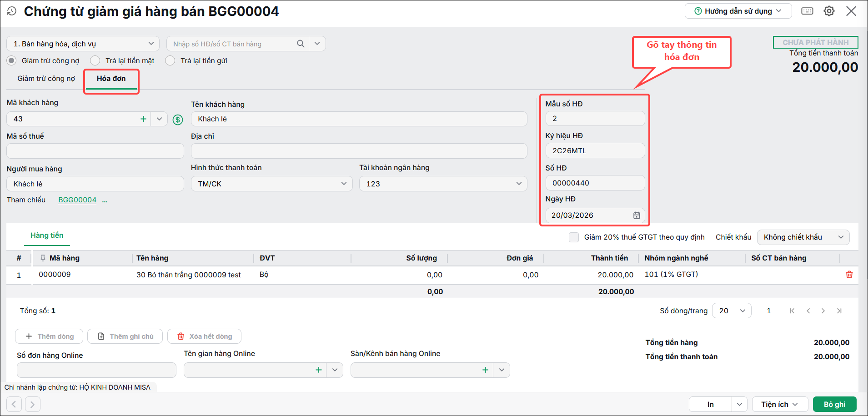Click the Số lượng column header
This screenshot has width=868, height=416.
(x=421, y=258)
